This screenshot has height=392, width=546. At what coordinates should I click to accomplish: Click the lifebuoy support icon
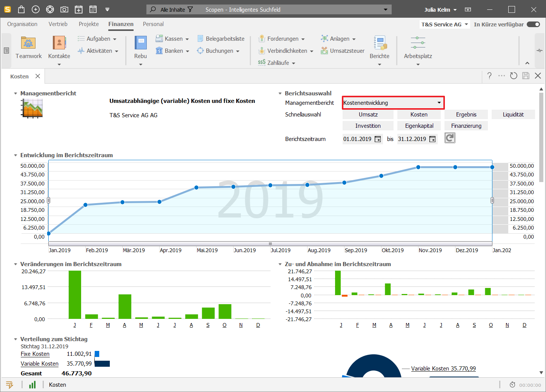point(50,9)
